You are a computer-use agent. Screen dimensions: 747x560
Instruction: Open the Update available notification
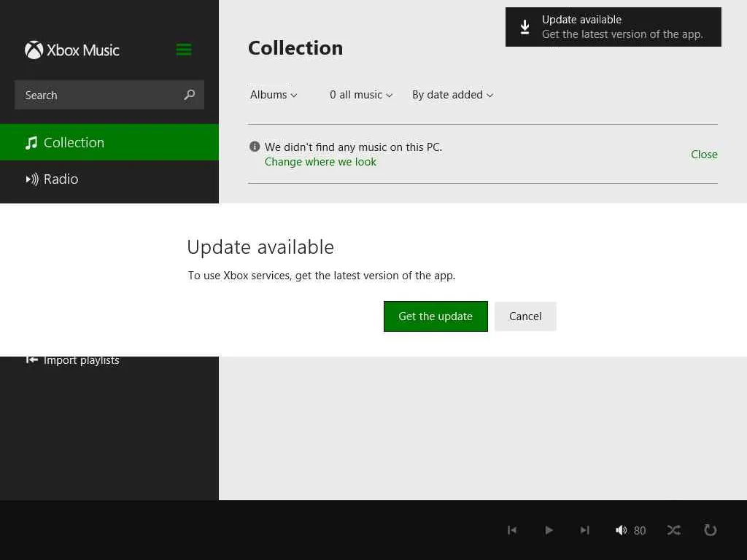coord(613,27)
